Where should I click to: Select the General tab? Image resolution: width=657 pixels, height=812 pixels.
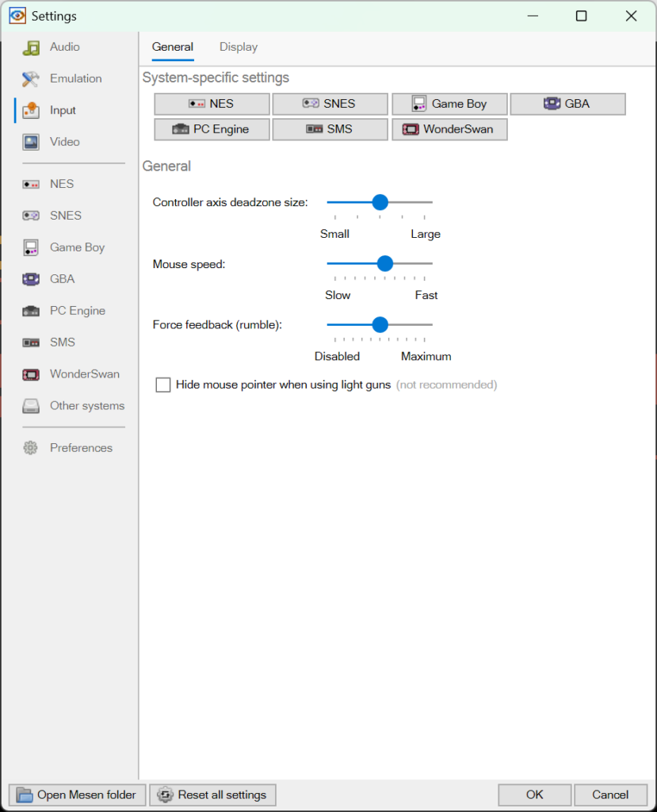coord(173,47)
